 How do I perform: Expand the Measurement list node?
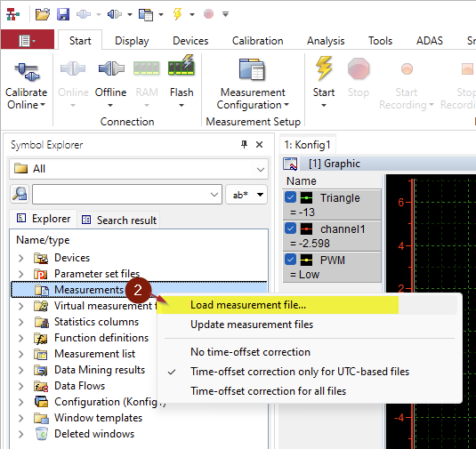(20, 355)
